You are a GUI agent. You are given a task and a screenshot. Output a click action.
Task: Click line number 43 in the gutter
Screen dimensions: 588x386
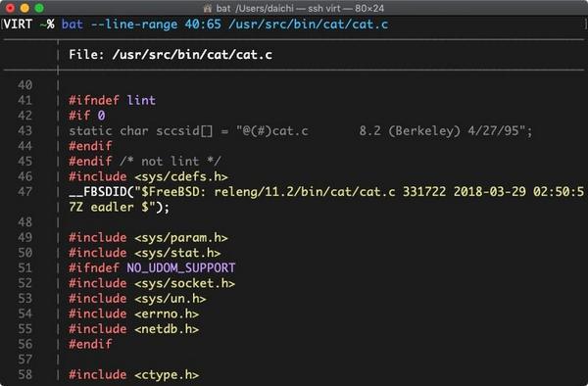[x=25, y=131]
